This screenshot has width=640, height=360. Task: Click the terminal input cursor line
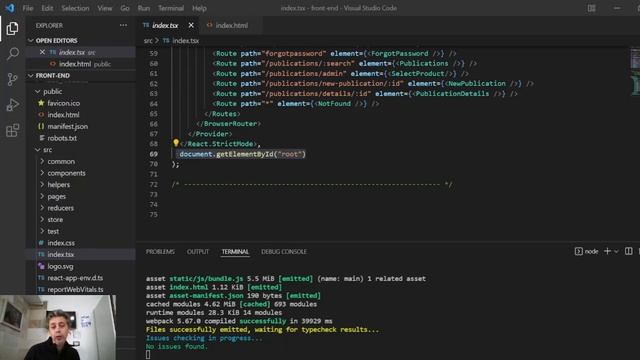[148, 355]
